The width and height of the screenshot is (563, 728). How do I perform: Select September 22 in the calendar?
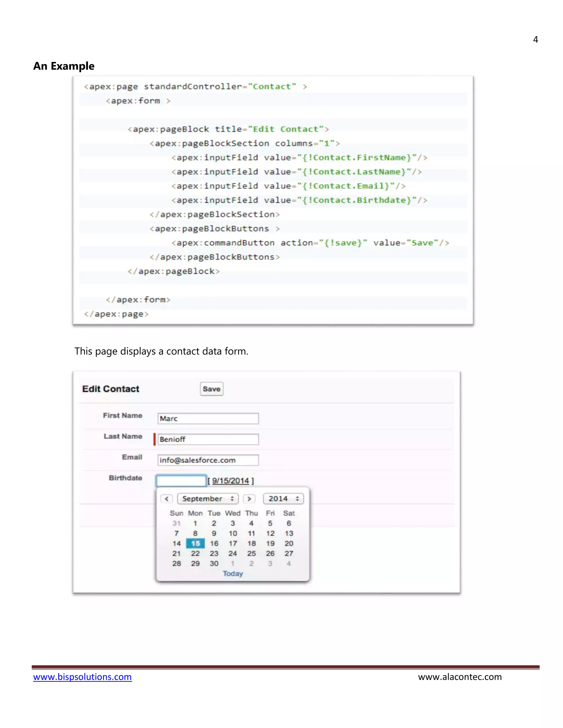point(195,554)
